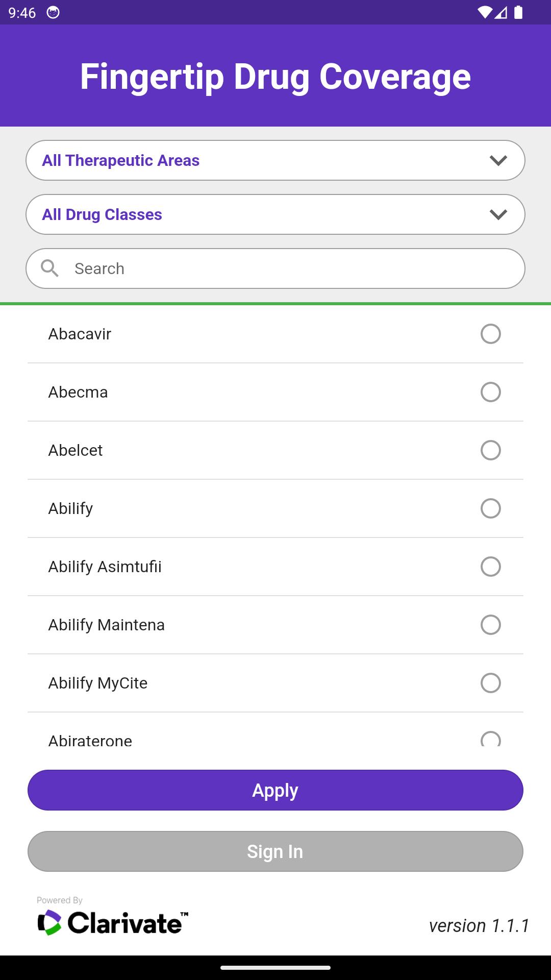This screenshot has width=551, height=980.
Task: Tap the cellular signal icon
Action: [500, 13]
